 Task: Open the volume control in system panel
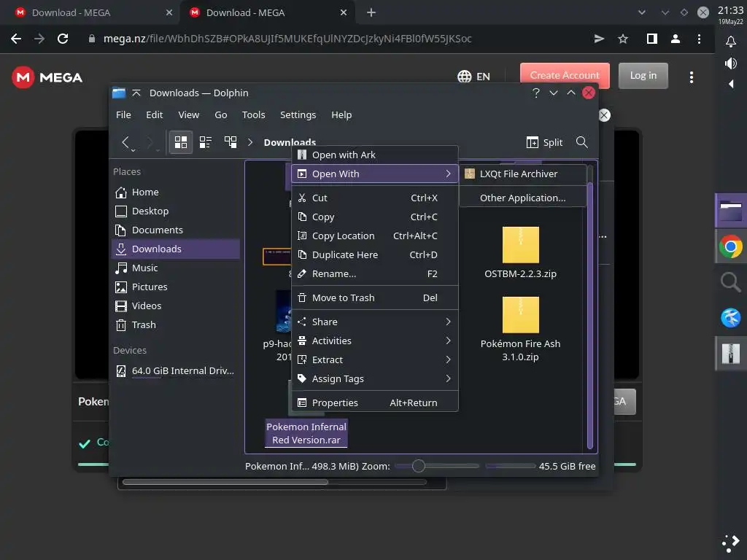point(730,63)
